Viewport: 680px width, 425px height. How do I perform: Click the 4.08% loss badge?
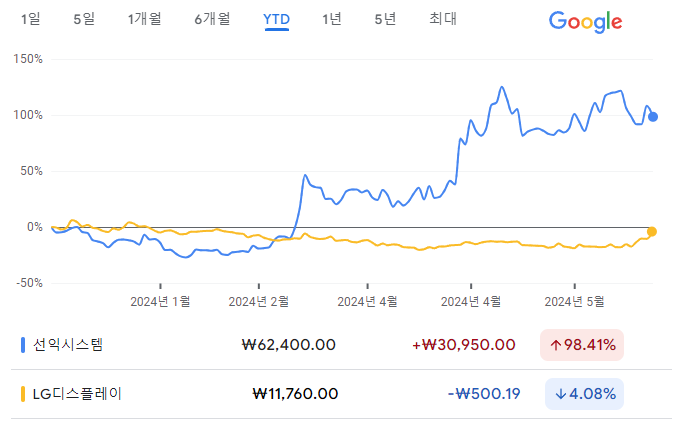(x=585, y=394)
